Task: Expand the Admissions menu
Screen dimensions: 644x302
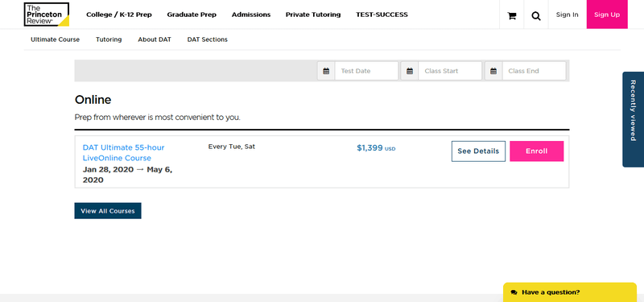Action: (x=251, y=14)
